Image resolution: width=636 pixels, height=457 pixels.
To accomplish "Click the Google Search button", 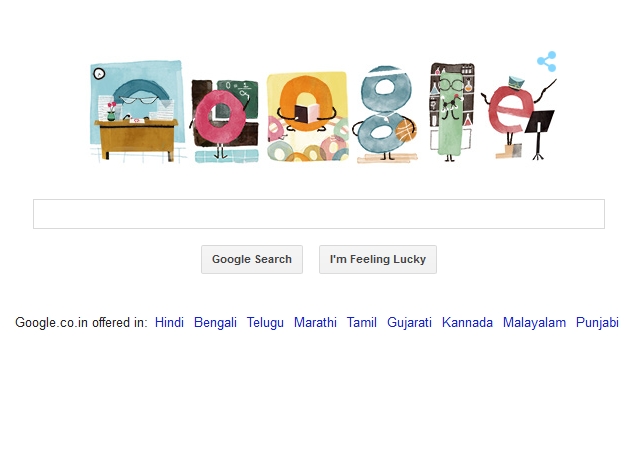I will (252, 260).
